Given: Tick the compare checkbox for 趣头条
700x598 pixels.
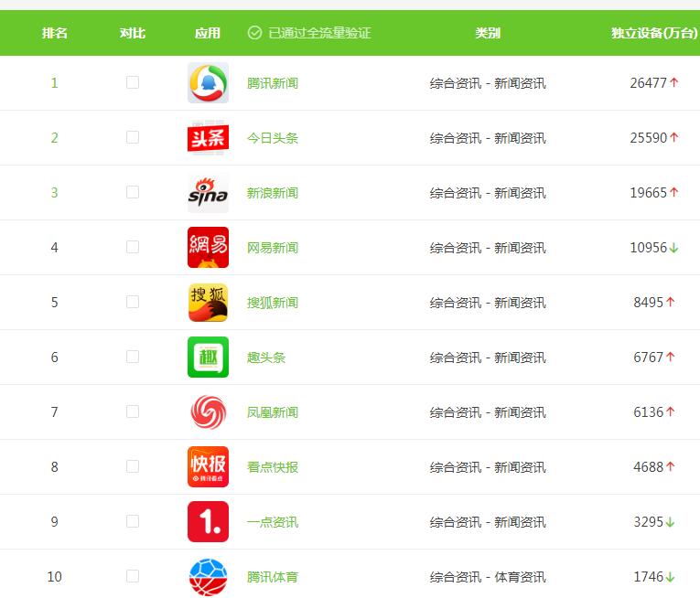Looking at the screenshot, I should (x=133, y=357).
